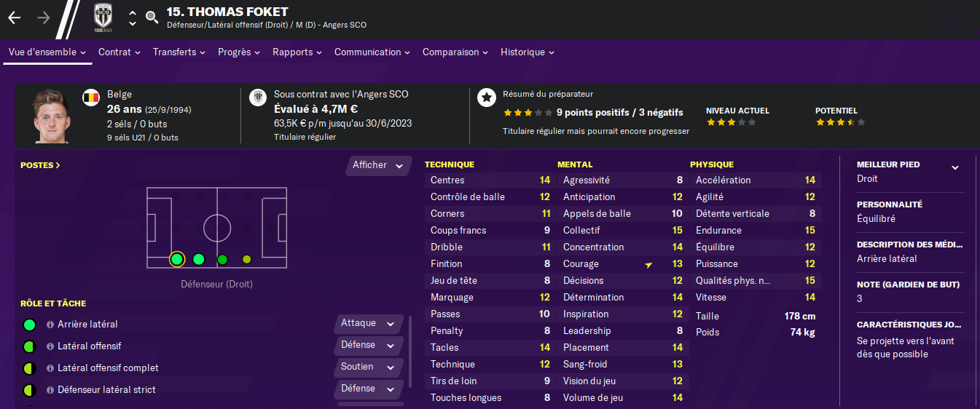Click the POSTES heading link
This screenshot has width=980, height=409.
(40, 165)
